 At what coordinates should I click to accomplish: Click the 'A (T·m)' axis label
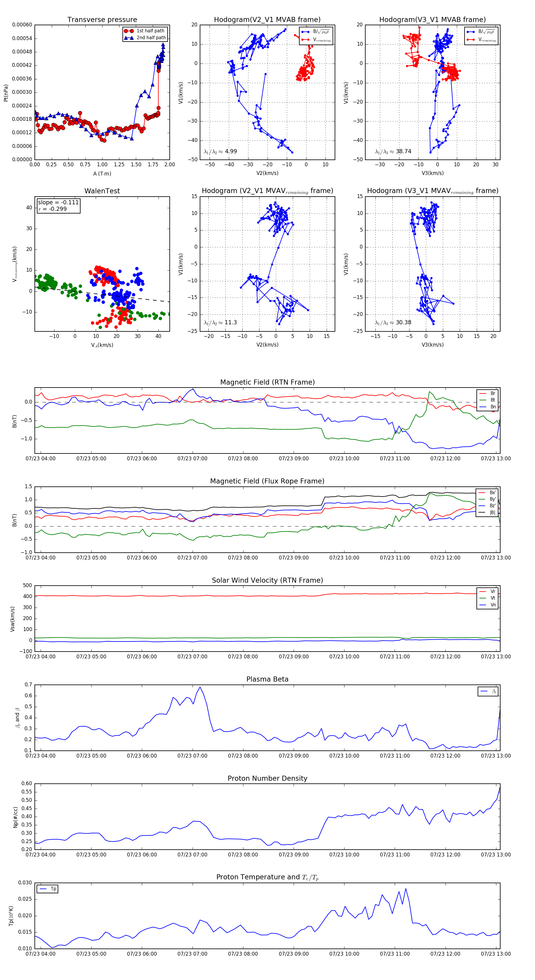pyautogui.click(x=102, y=173)
